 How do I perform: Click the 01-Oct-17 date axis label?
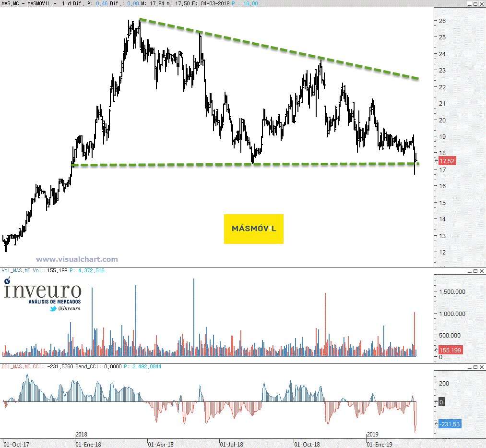(16, 445)
